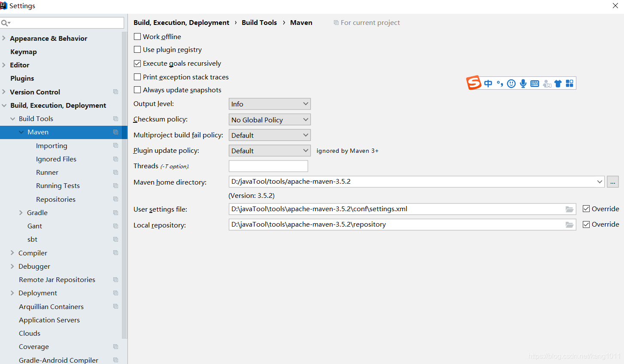The height and width of the screenshot is (364, 624).
Task: Toggle Override for Local repository
Action: [586, 224]
